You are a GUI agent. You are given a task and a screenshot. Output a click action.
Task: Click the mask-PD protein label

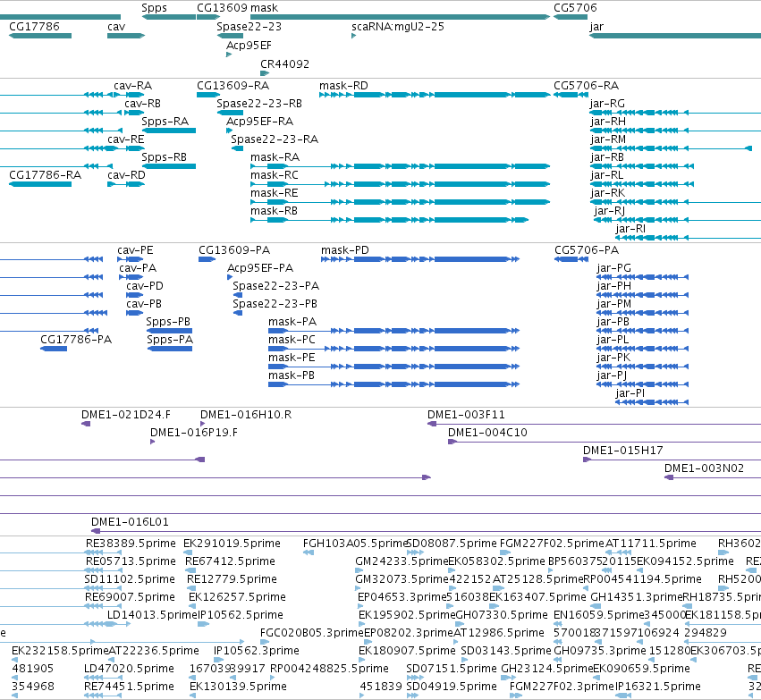[x=345, y=250]
